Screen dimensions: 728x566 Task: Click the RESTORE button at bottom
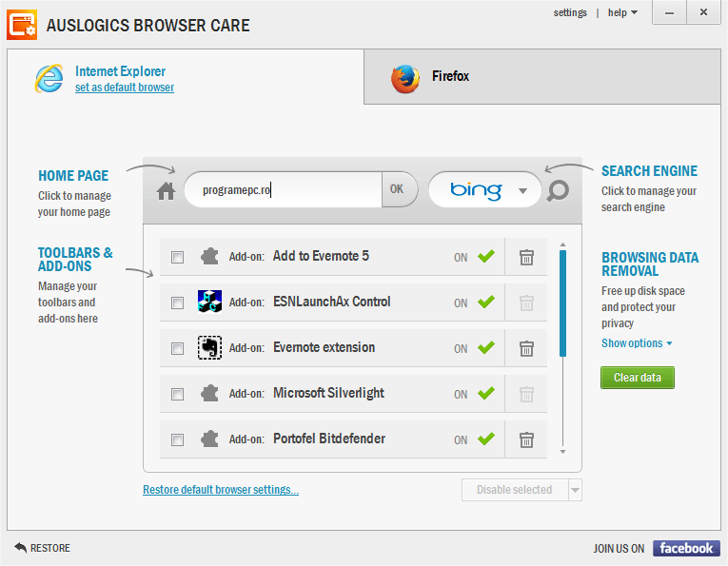(42, 548)
